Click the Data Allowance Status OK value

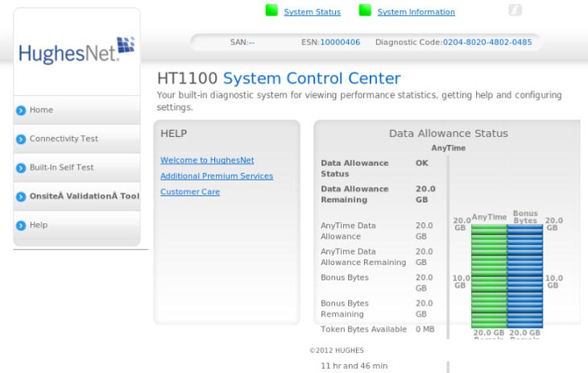422,164
